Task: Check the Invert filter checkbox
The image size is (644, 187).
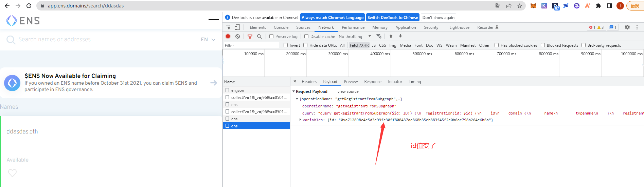Action: (286, 45)
